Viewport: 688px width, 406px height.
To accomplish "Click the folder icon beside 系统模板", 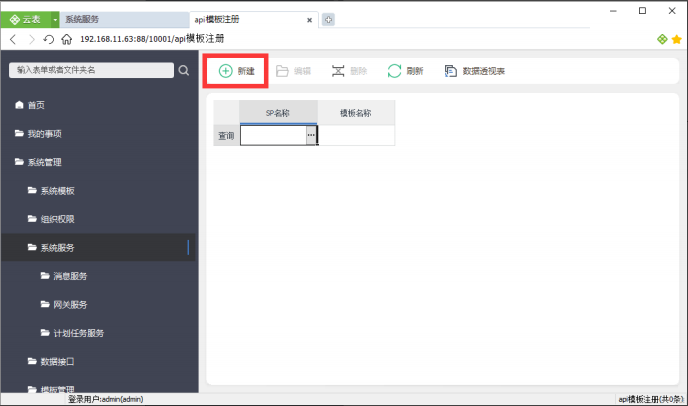I will click(x=32, y=190).
